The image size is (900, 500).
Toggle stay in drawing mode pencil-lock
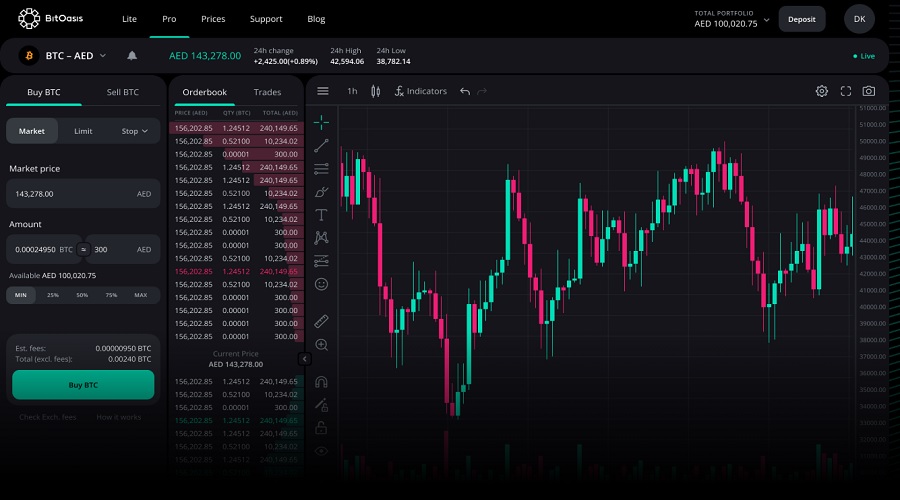(x=321, y=405)
